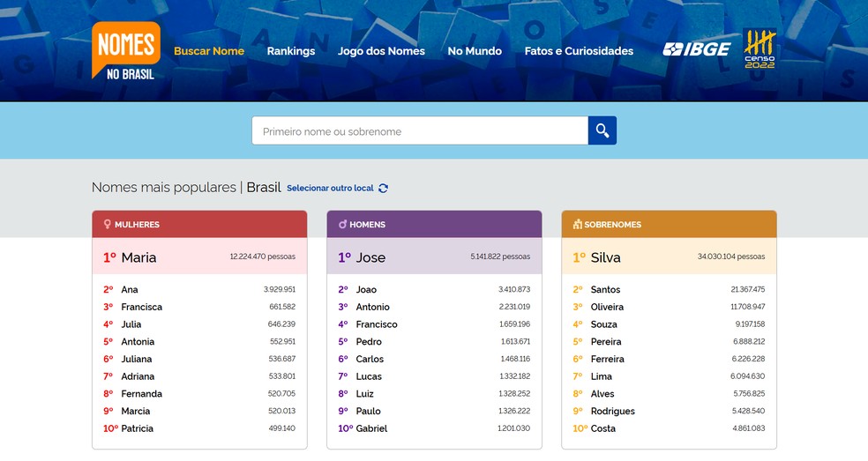
Task: Click the refresh icon beside Selecionar outro local
Action: tap(383, 188)
